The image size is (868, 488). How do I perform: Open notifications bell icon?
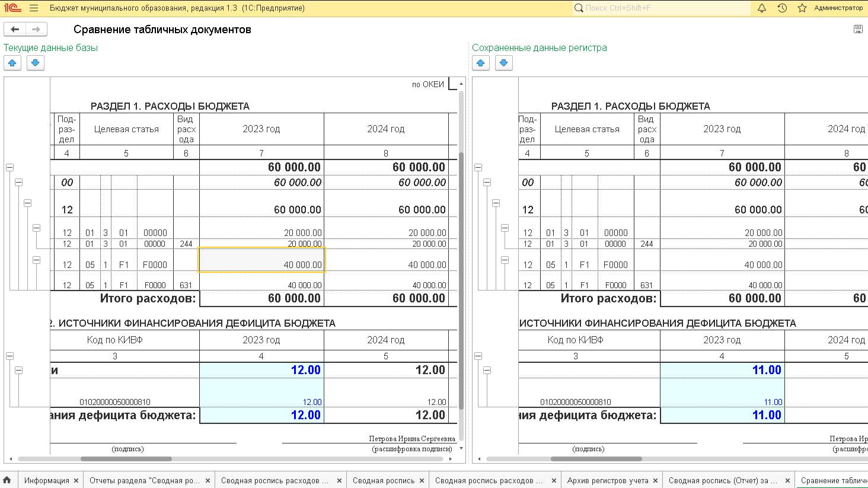[762, 8]
